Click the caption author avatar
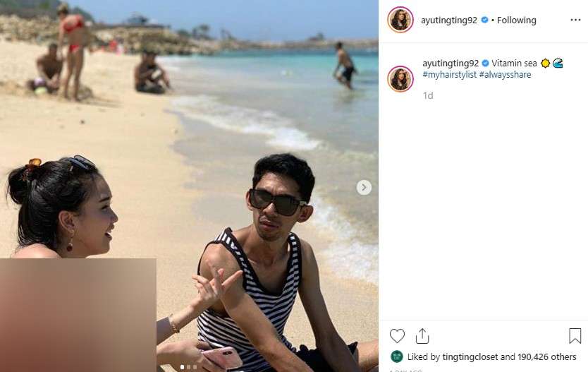The height and width of the screenshot is (372, 588). point(400,79)
